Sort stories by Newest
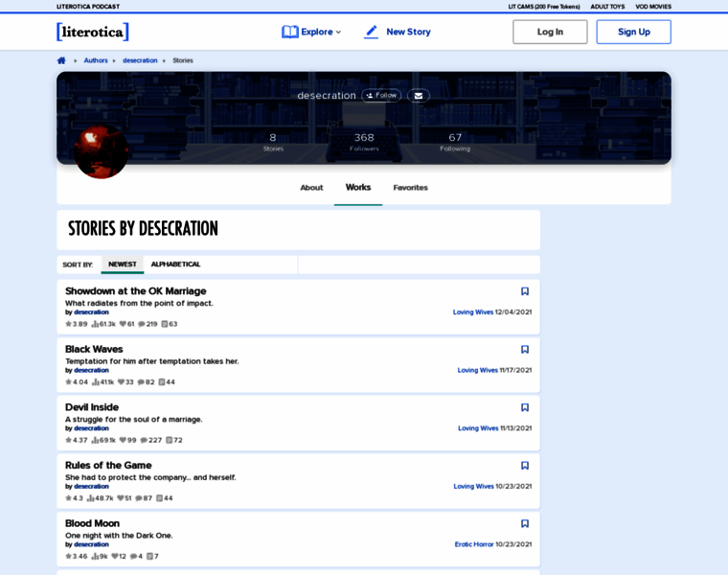 [123, 264]
